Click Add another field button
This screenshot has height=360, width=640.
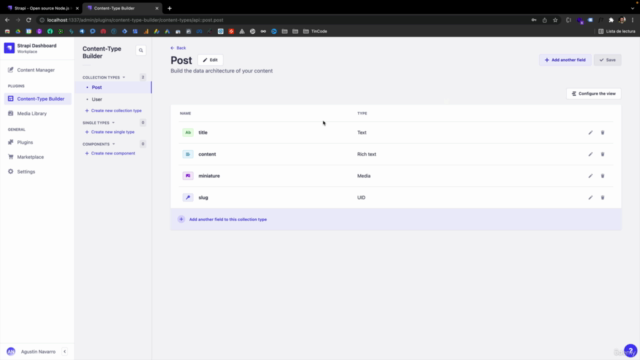(565, 60)
